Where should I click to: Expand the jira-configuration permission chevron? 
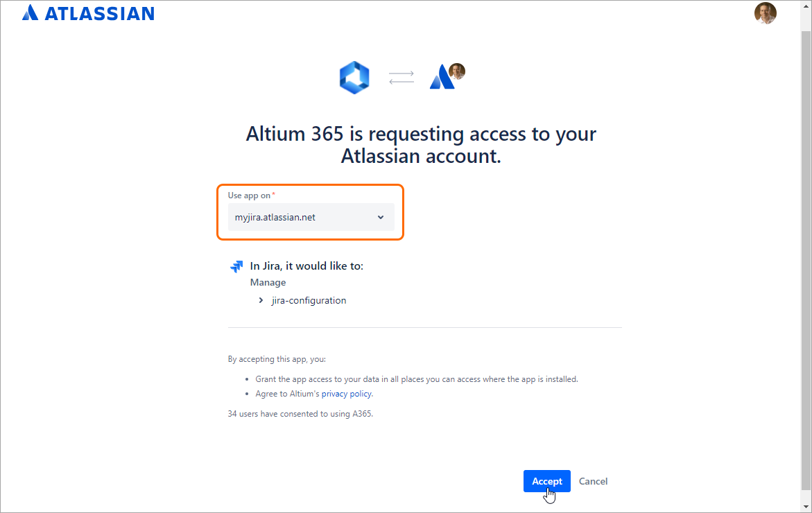point(261,300)
